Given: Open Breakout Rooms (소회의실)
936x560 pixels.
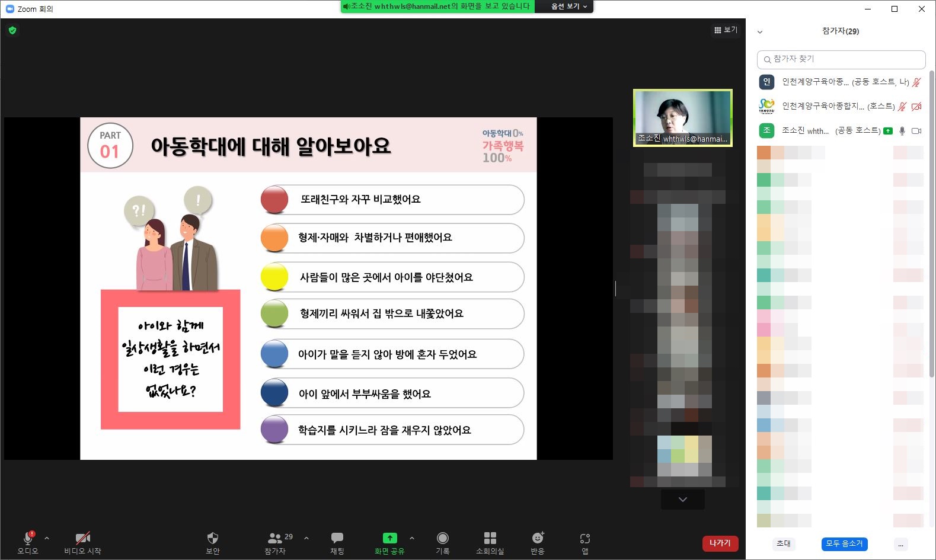Looking at the screenshot, I should tap(490, 538).
